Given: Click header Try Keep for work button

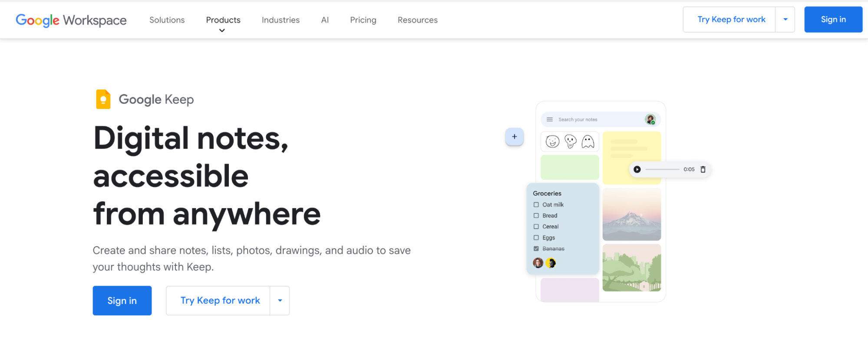Looking at the screenshot, I should click(729, 20).
